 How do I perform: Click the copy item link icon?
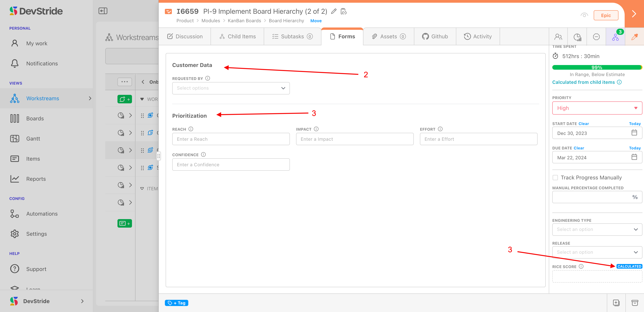click(344, 11)
